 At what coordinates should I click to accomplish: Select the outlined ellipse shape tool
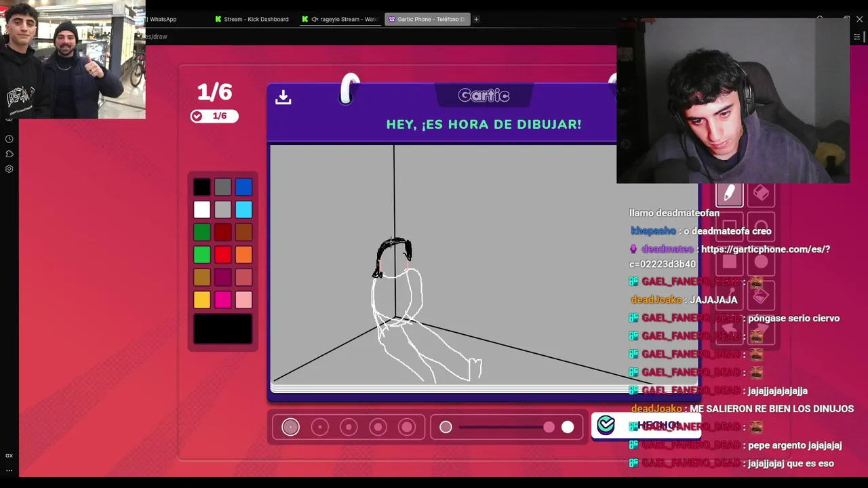pos(761,228)
